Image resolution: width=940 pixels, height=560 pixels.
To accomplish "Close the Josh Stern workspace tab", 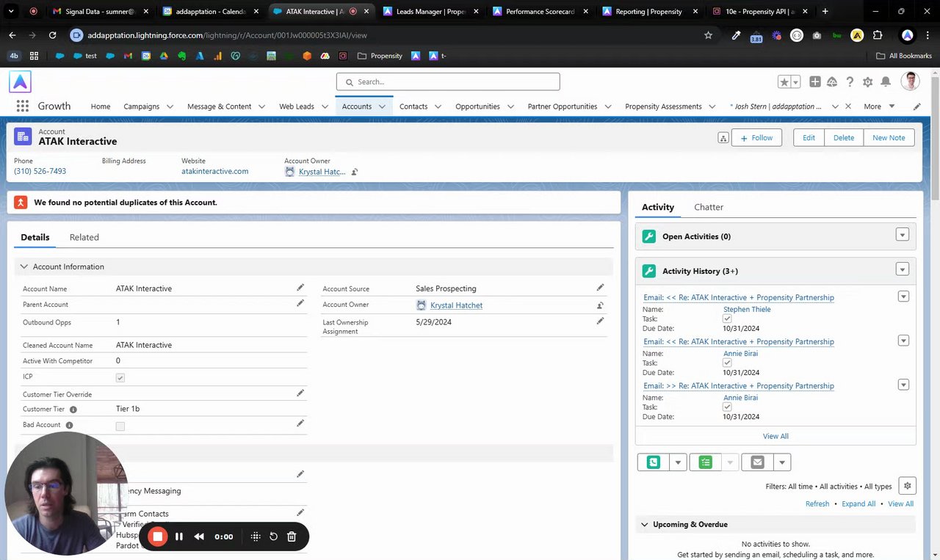I will click(x=848, y=106).
